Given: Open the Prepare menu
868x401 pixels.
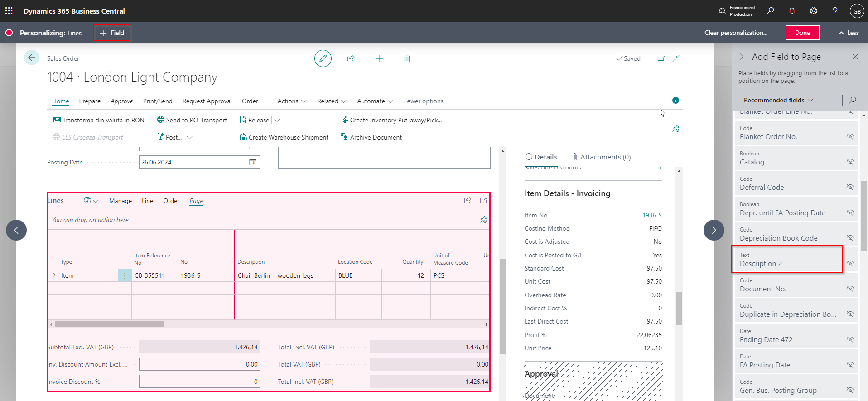Looking at the screenshot, I should pyautogui.click(x=90, y=101).
